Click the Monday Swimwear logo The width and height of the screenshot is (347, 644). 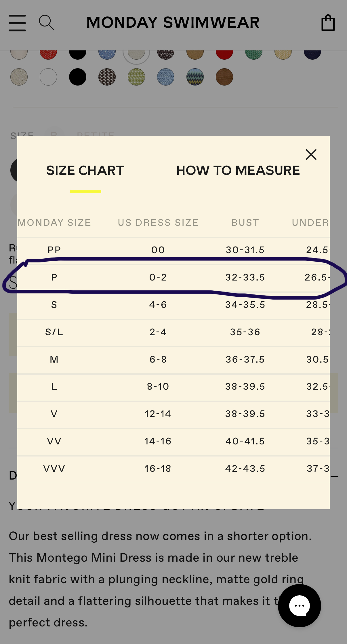pos(173,22)
